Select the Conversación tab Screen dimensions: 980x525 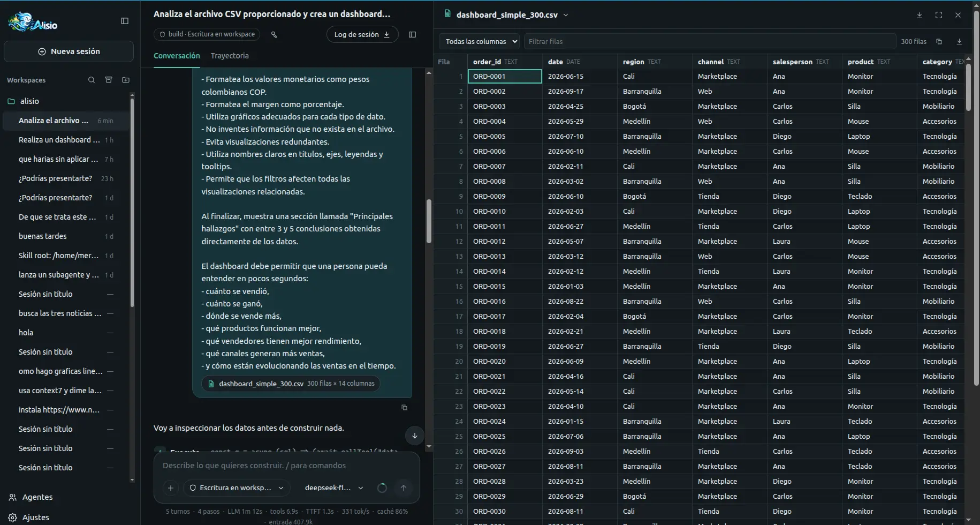(177, 56)
